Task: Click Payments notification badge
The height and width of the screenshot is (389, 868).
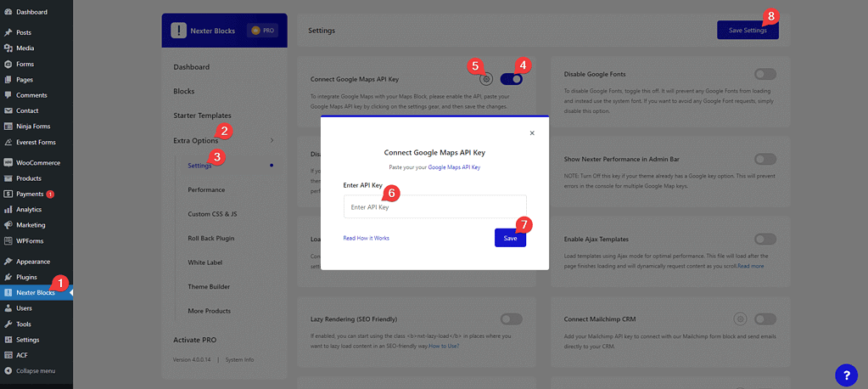Action: 50,194
